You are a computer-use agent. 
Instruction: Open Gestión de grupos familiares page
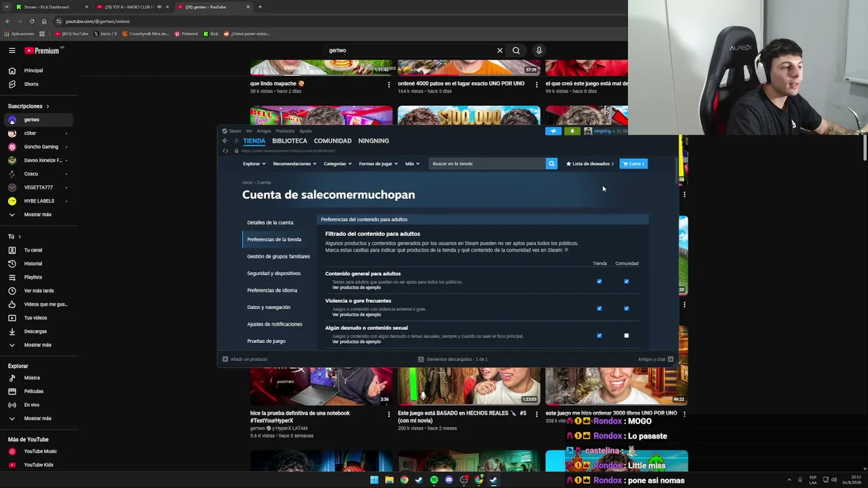(x=278, y=256)
